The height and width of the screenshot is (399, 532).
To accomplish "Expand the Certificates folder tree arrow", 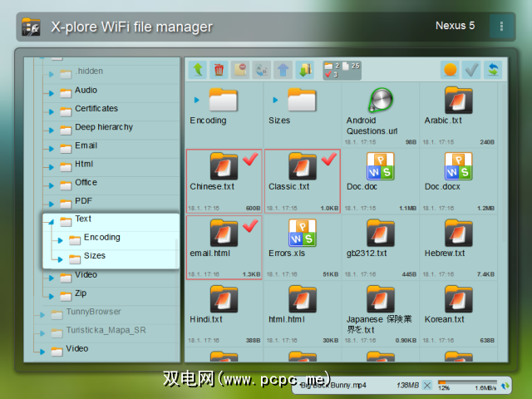I will click(x=52, y=111).
